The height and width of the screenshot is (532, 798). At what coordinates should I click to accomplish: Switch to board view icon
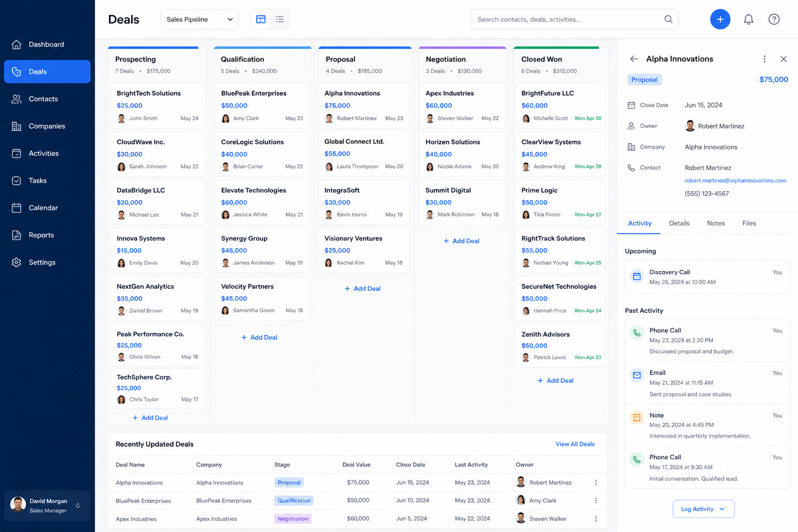pos(261,19)
